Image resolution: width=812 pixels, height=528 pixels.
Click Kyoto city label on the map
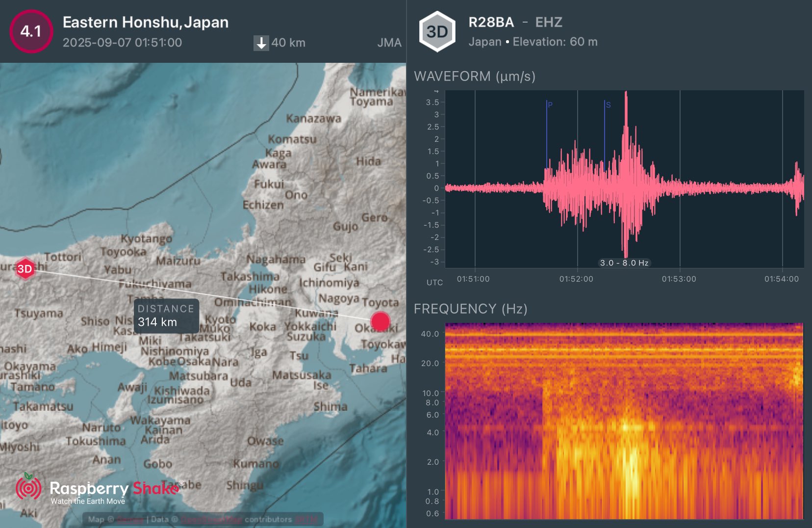(x=220, y=319)
